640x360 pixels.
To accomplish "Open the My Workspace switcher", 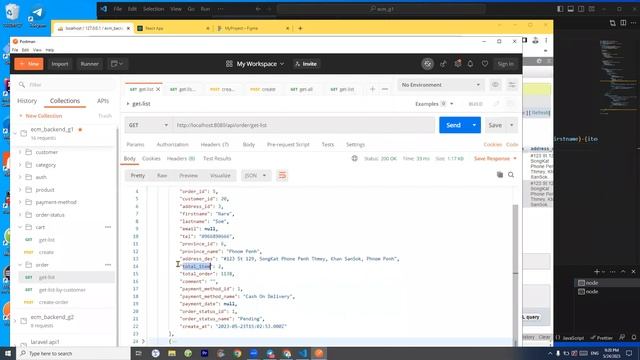I will (x=260, y=64).
